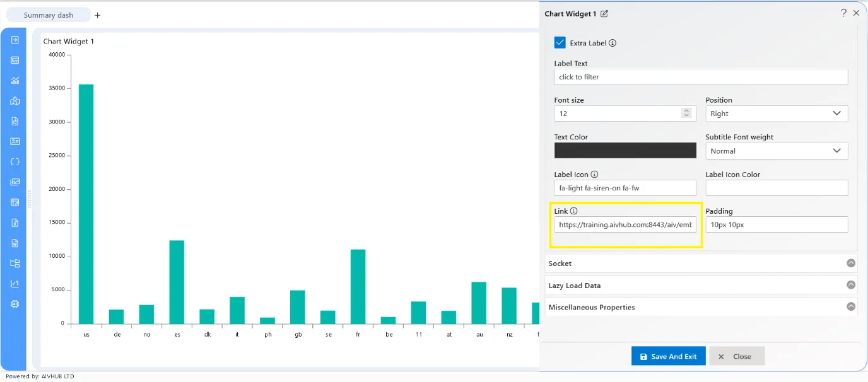Uncheck the Extra Label checkbox
The image size is (868, 382).
point(560,43)
